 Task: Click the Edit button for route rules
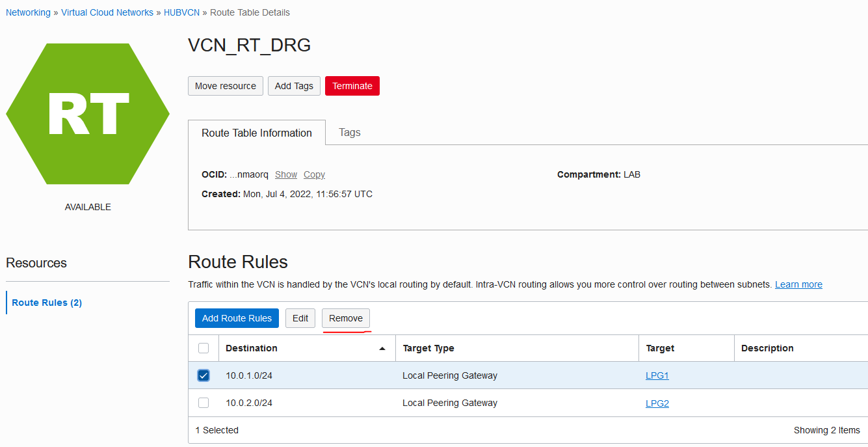click(x=300, y=318)
